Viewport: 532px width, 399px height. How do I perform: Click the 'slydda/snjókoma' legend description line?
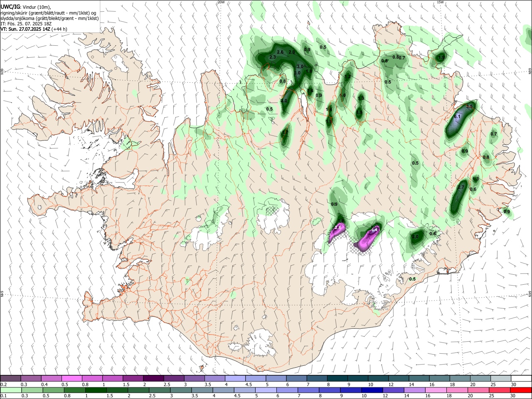(49, 18)
